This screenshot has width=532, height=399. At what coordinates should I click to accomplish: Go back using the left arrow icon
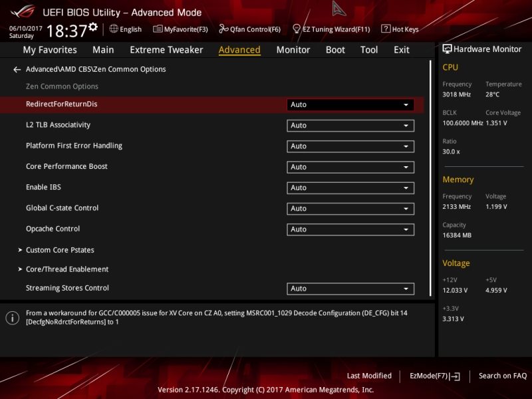point(17,70)
